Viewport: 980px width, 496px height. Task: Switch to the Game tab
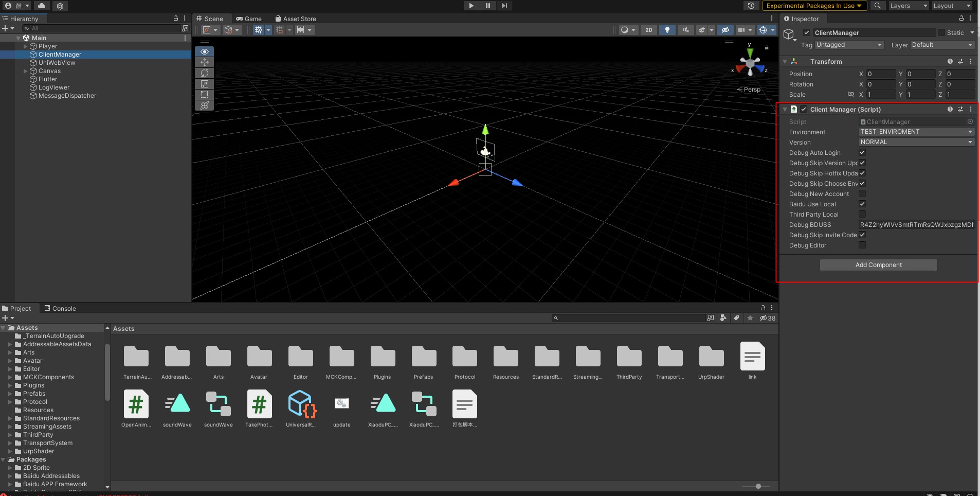[x=249, y=19]
